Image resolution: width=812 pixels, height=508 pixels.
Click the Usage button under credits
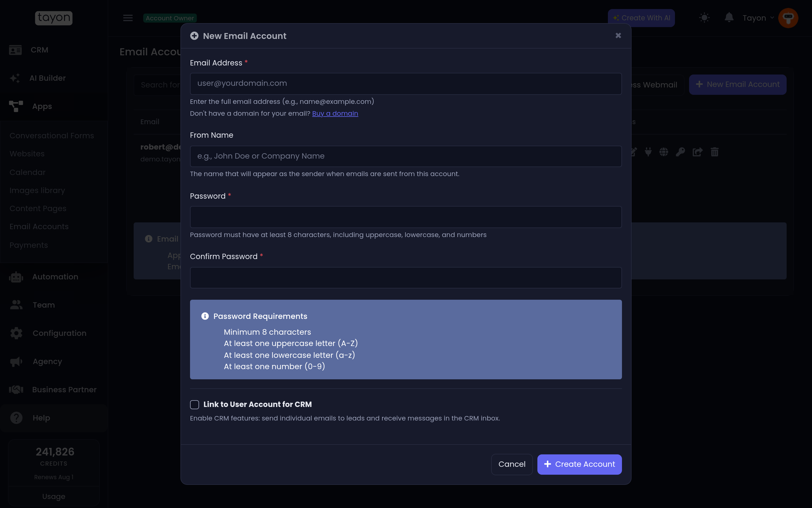point(54,496)
